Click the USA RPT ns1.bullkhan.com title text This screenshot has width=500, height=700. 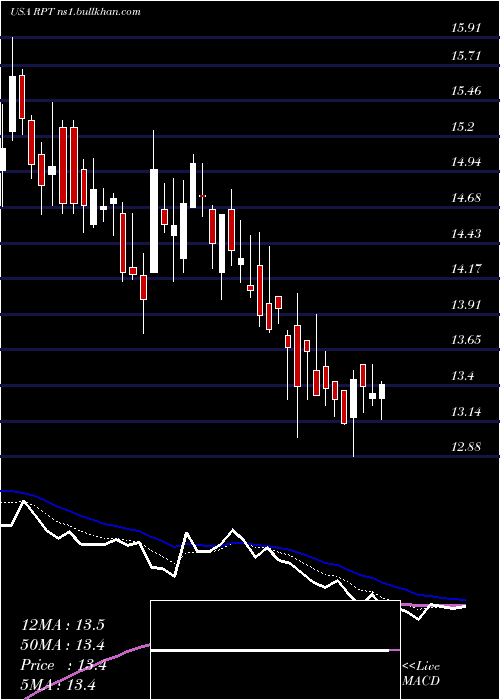click(x=75, y=12)
